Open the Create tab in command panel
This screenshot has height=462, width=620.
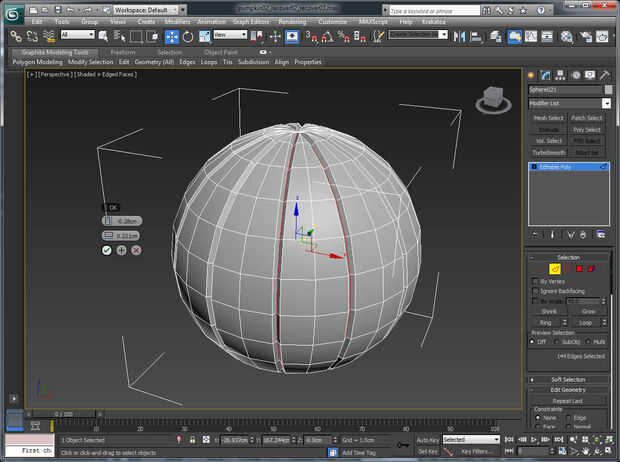click(532, 75)
